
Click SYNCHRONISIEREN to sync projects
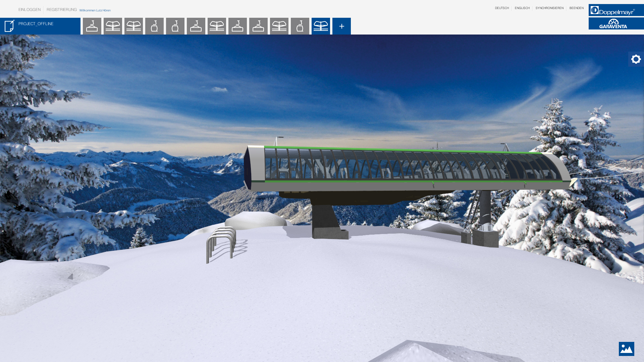[549, 8]
